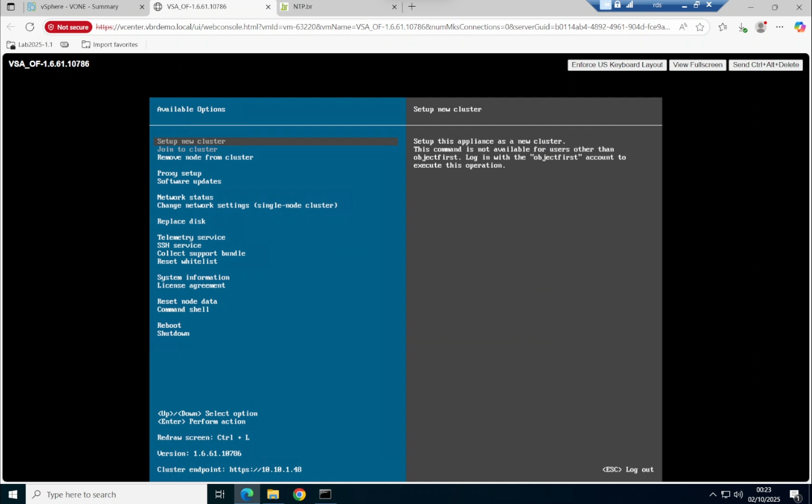This screenshot has height=504, width=812.
Task: Show hidden system tray icons
Action: pos(712,494)
